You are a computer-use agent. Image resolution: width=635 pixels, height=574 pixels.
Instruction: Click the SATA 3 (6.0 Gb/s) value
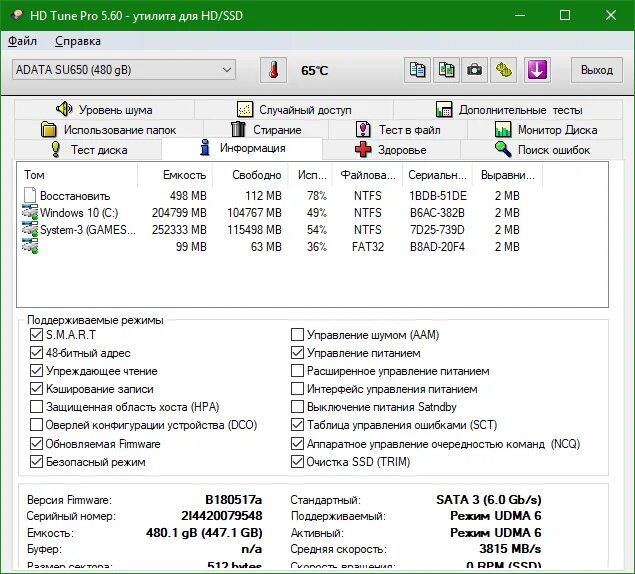(x=489, y=500)
